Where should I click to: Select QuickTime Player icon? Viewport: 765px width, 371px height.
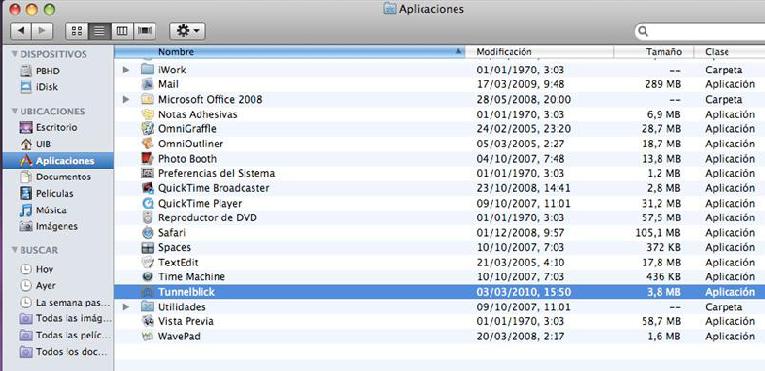coord(147,203)
